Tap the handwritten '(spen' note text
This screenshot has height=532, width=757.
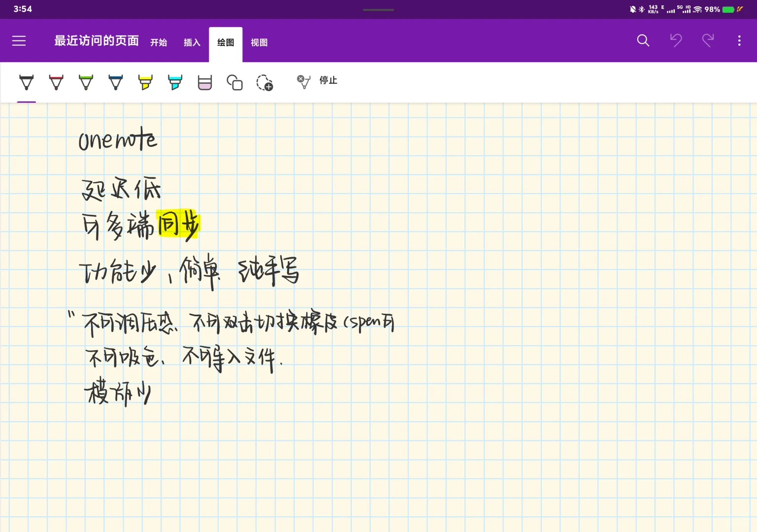362,322
